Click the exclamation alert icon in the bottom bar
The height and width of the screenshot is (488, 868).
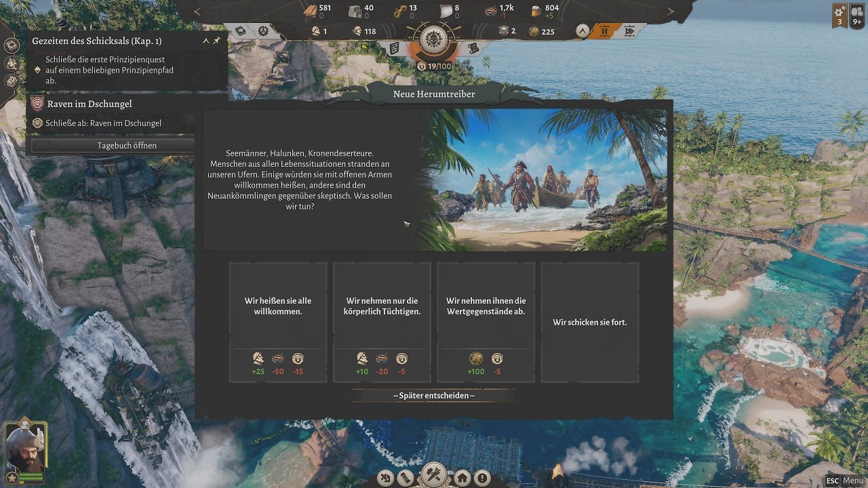coord(482,478)
